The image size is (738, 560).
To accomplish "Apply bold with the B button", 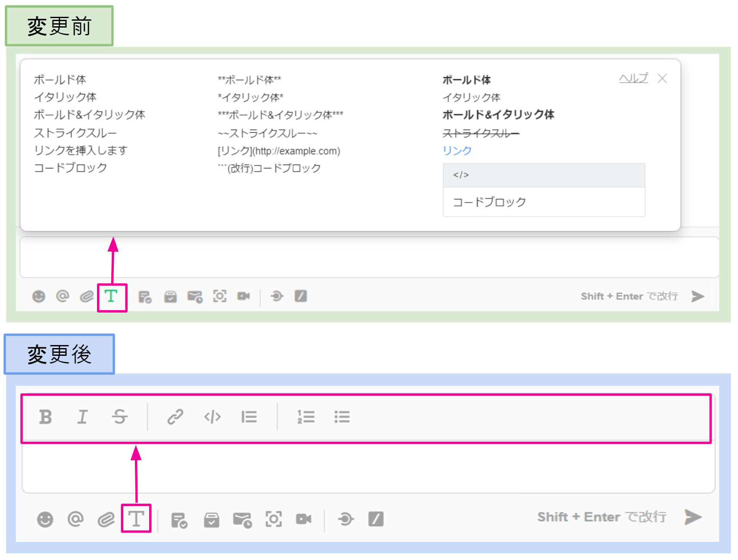I will click(45, 417).
